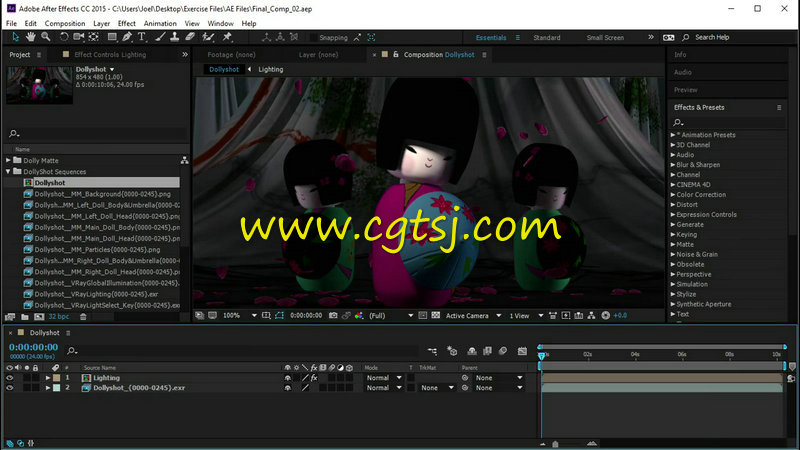Open show channel color management icon
The image size is (800, 450).
tap(359, 316)
